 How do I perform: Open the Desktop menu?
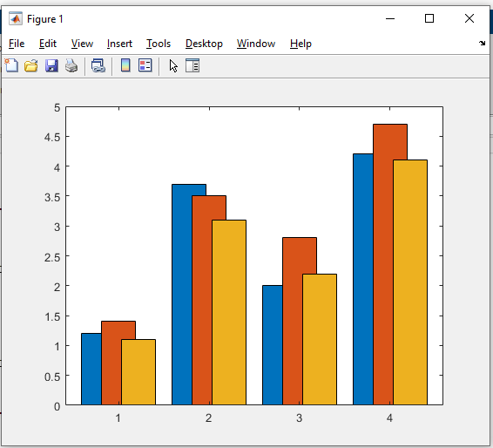click(204, 44)
